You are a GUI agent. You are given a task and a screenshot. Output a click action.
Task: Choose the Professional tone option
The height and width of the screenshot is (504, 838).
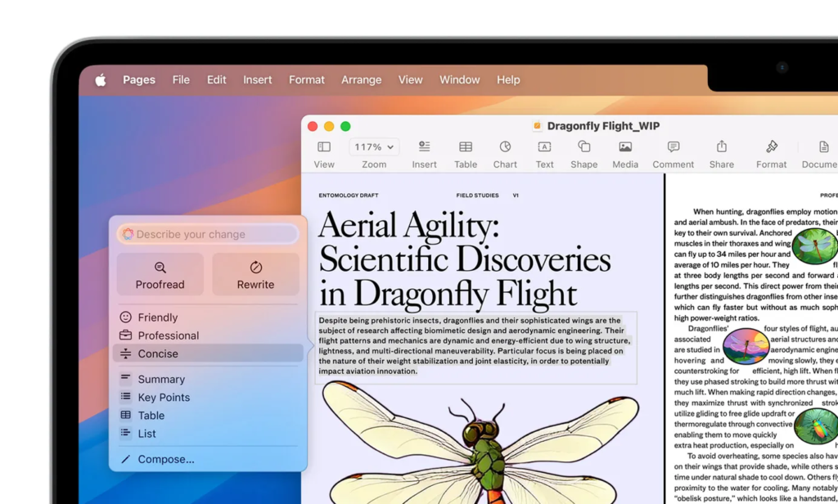(x=208, y=335)
